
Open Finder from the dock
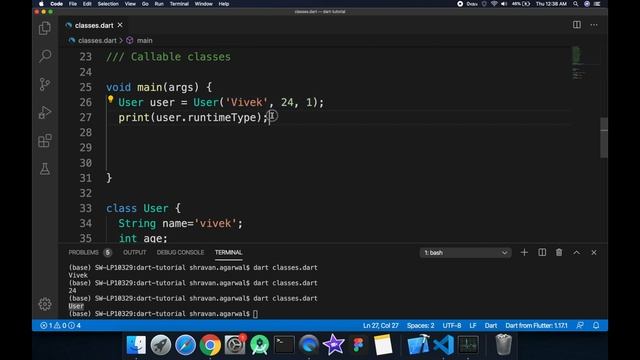136,345
